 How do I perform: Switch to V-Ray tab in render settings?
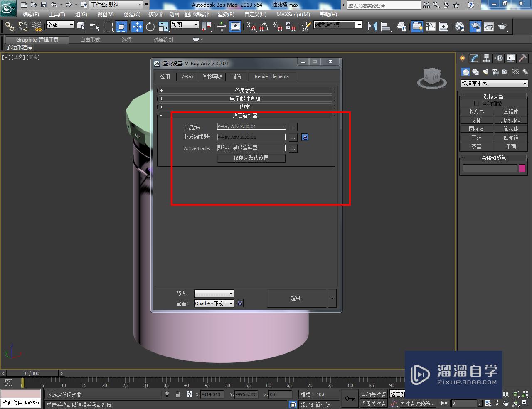click(187, 76)
